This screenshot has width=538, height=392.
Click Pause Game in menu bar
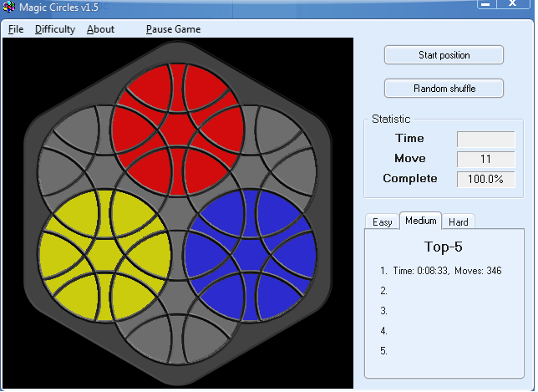(x=173, y=29)
